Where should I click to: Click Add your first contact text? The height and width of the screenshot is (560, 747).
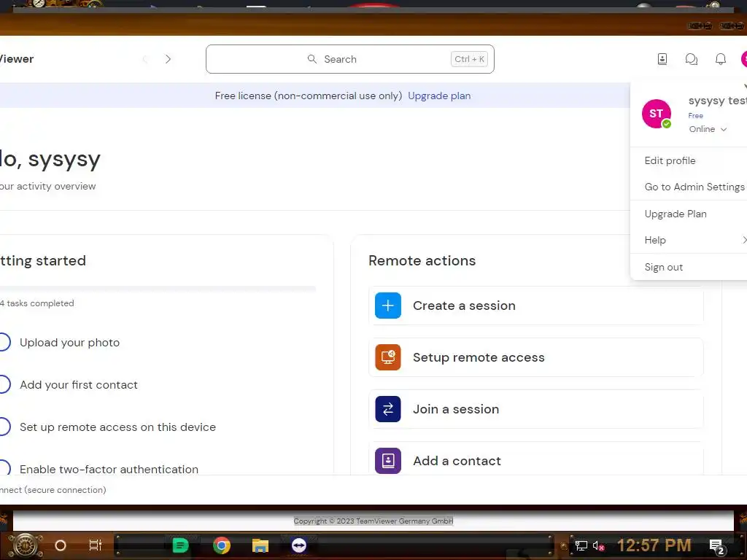pos(79,385)
